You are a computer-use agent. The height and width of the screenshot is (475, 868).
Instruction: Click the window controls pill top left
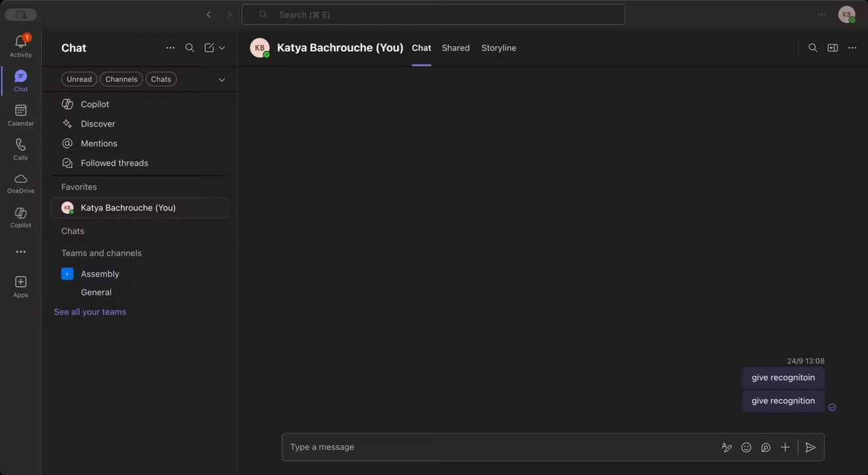[x=21, y=15]
